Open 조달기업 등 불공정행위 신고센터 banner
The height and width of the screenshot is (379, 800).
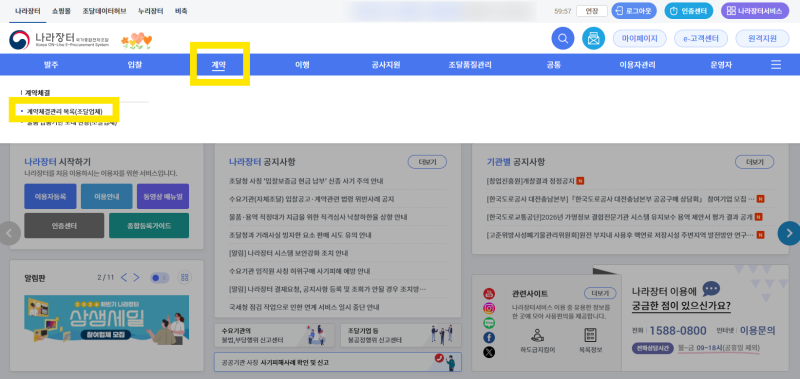pyautogui.click(x=401, y=335)
